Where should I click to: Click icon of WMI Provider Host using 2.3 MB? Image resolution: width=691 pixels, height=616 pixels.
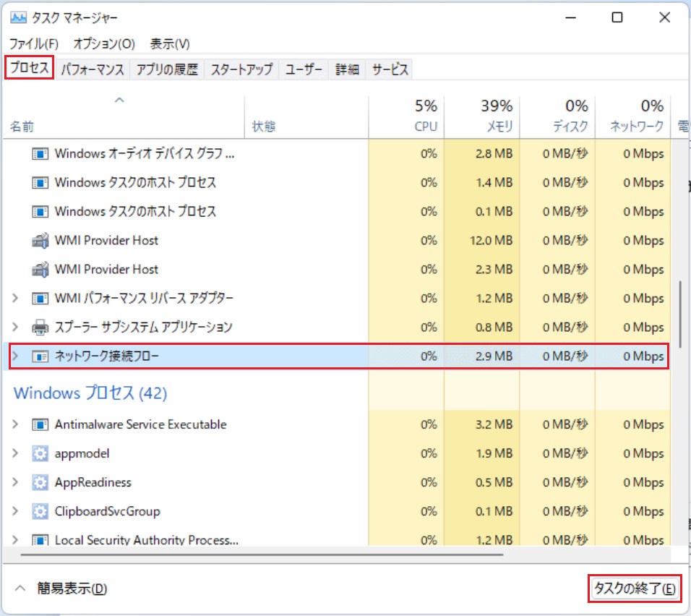click(x=40, y=270)
